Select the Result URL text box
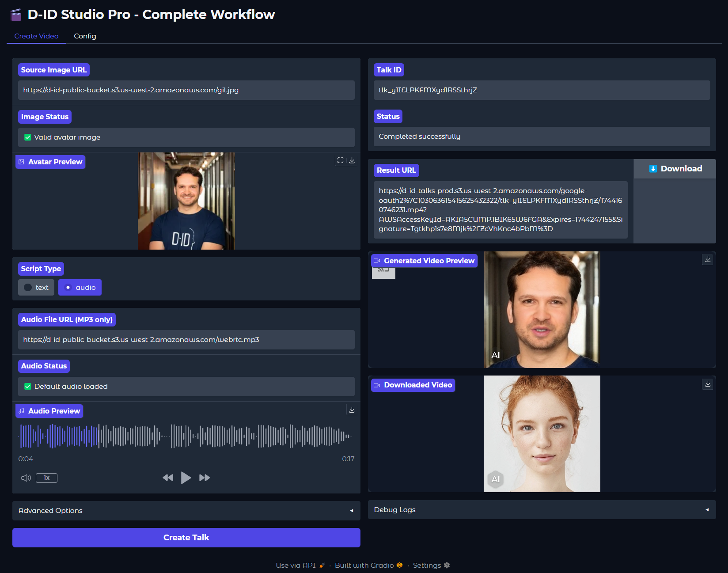728x573 pixels. point(501,210)
